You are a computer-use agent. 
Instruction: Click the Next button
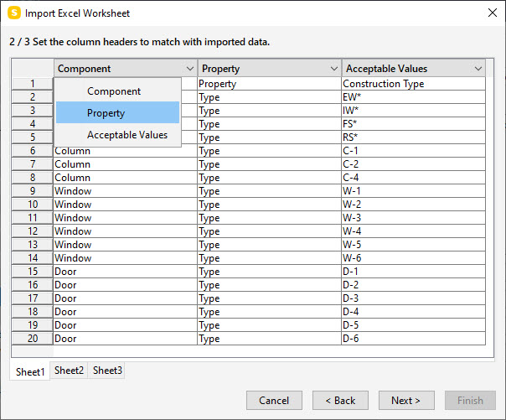click(x=406, y=401)
